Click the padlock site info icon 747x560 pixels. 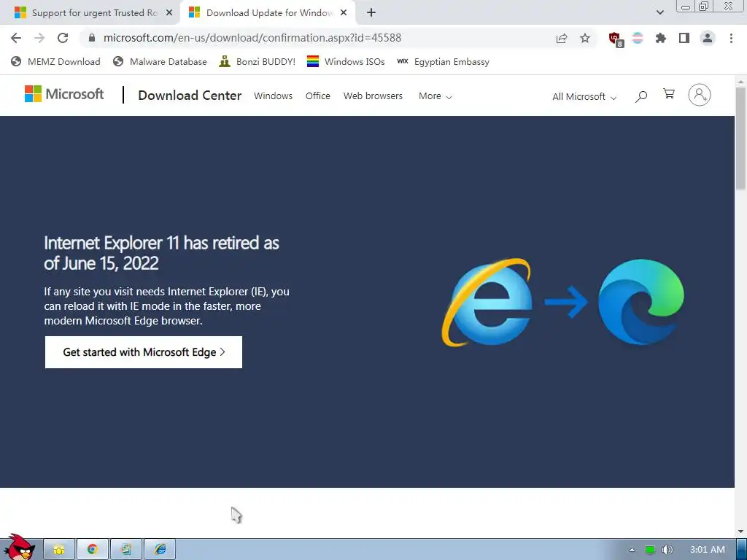tap(92, 38)
